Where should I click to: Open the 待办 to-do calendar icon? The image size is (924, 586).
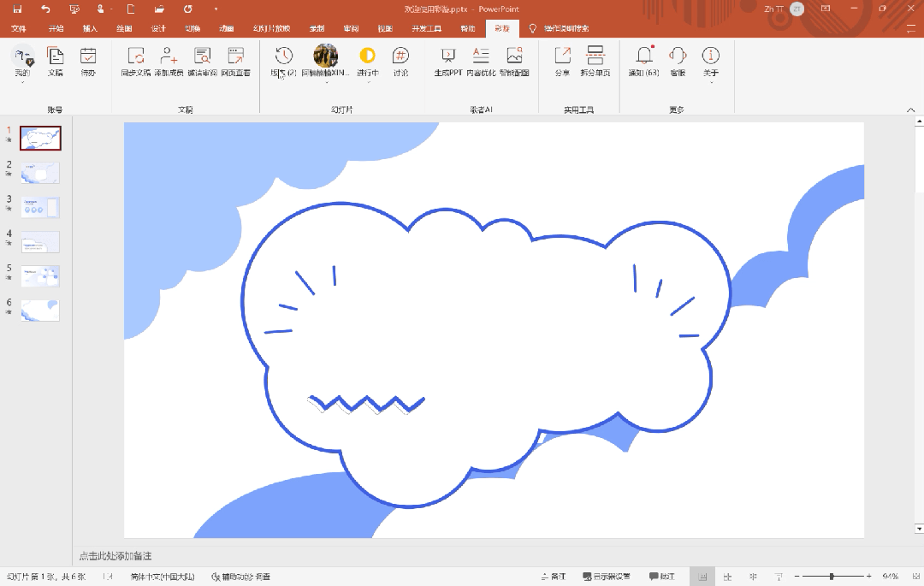pos(88,62)
